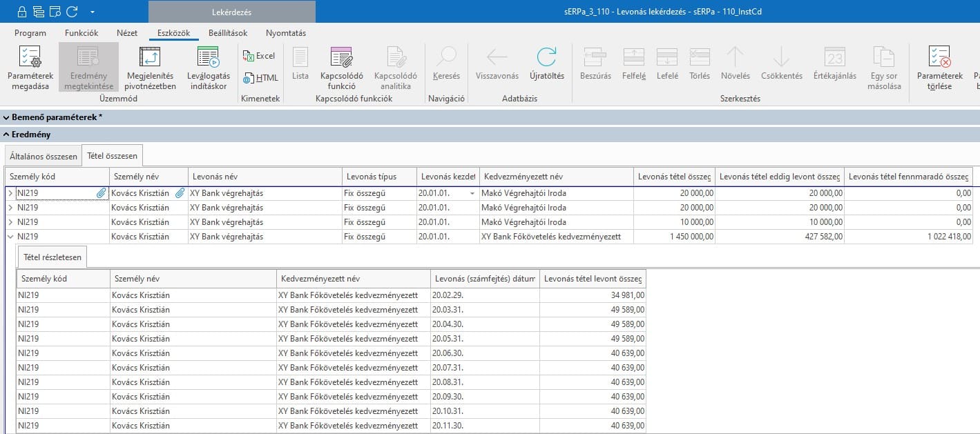This screenshot has height=434, width=980.
Task: Reload data with Újratöltés icon
Action: tap(546, 58)
